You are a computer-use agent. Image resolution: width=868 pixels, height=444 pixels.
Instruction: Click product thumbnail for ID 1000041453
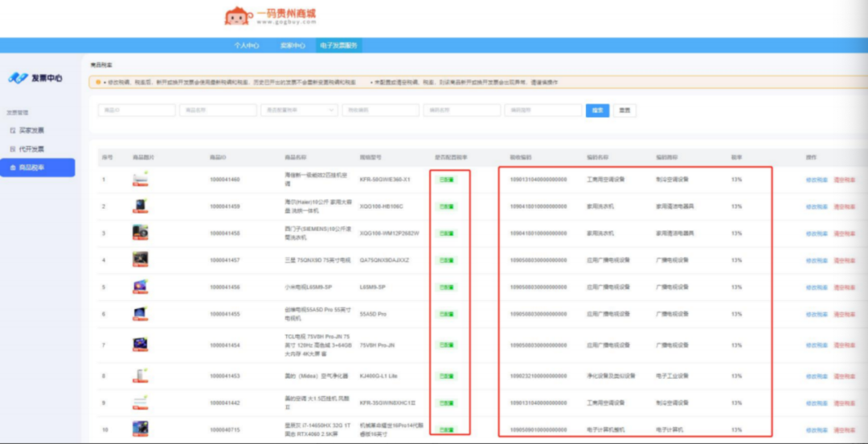[x=141, y=376]
